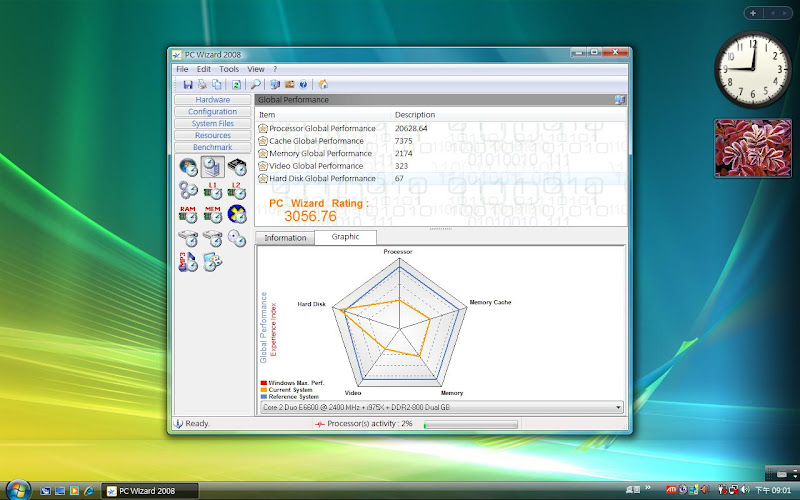Run the MEM benchmark icon
The width and height of the screenshot is (800, 500).
click(x=212, y=214)
